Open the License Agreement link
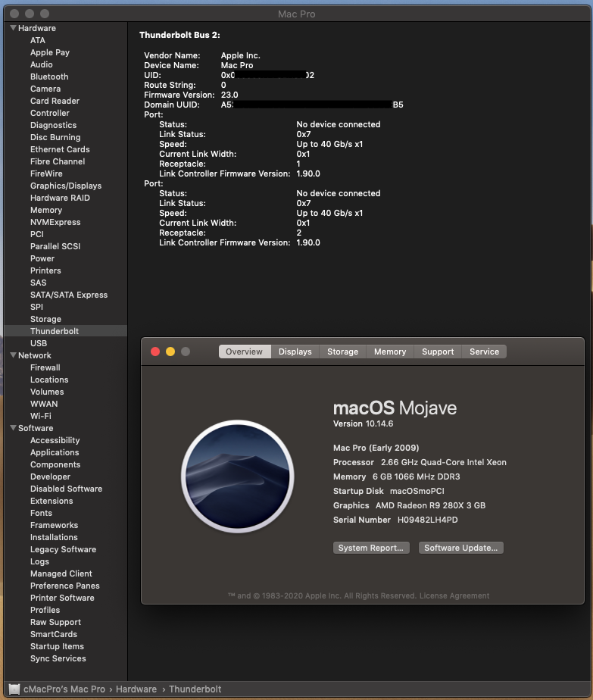Screen dimensions: 593x700 pyautogui.click(x=454, y=596)
